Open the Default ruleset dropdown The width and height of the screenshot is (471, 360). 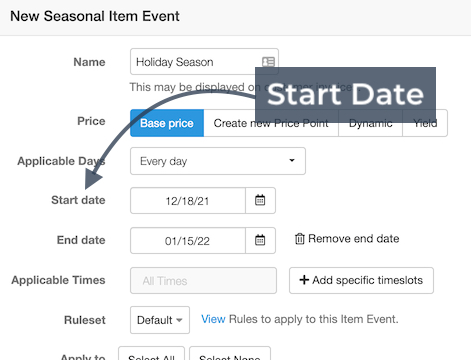(160, 320)
